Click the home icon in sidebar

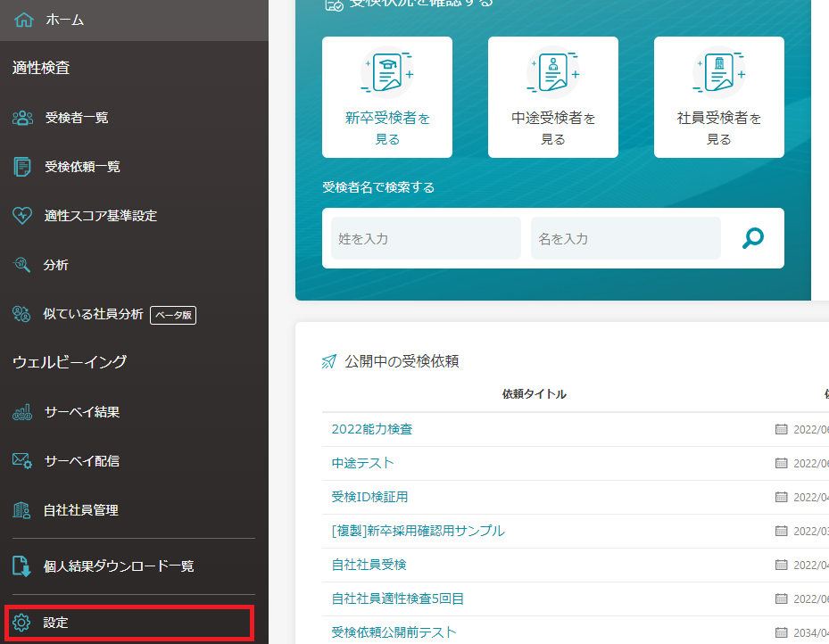(24, 20)
